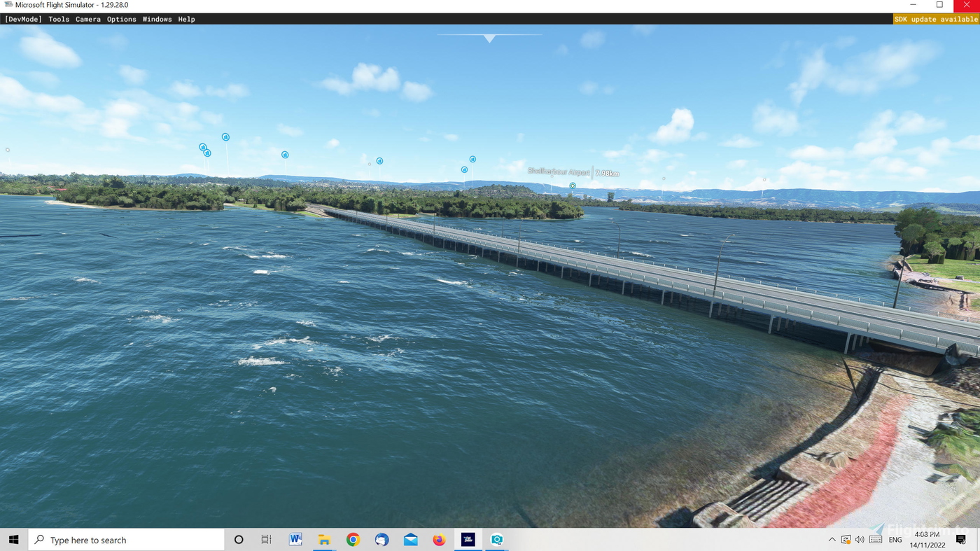This screenshot has height=551, width=980.
Task: Expand the DevMode toolbar handle at top center
Action: pos(489,38)
